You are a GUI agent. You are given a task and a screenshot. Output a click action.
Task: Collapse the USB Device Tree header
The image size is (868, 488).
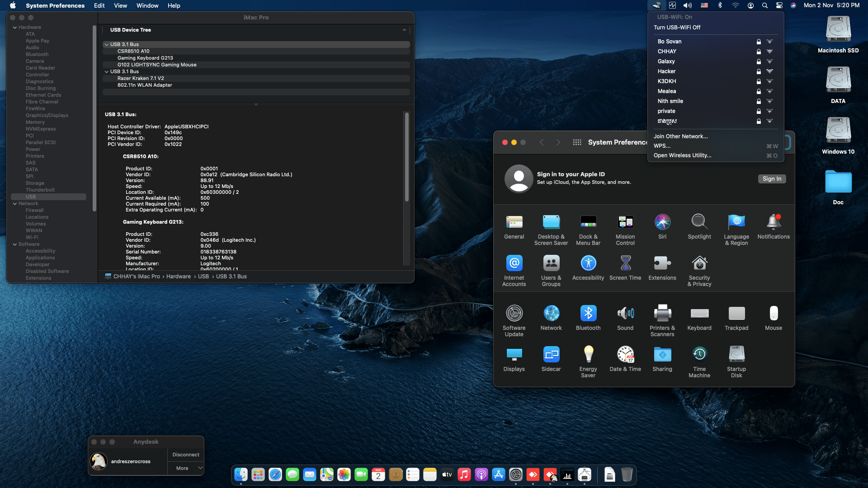click(x=404, y=30)
